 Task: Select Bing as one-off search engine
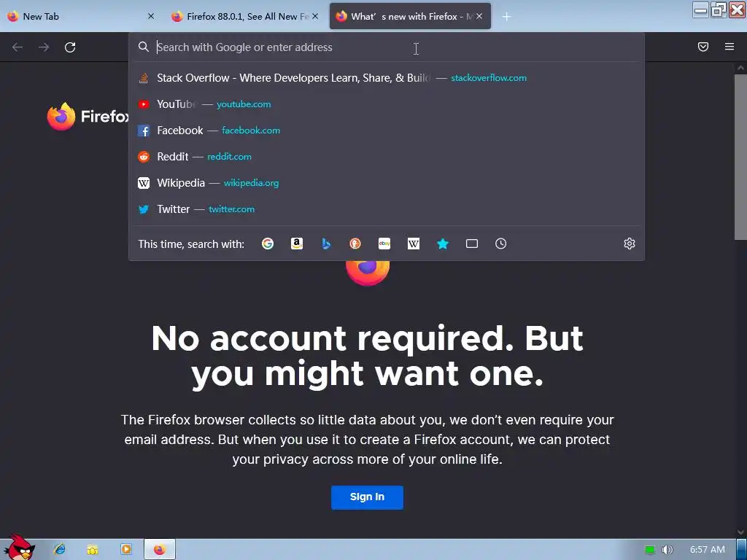326,244
